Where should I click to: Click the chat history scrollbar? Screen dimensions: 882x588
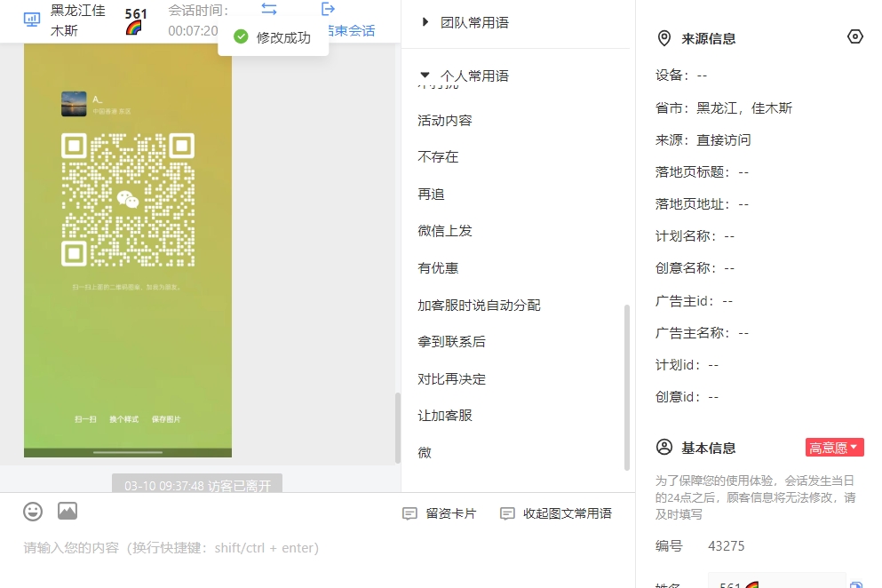(398, 427)
